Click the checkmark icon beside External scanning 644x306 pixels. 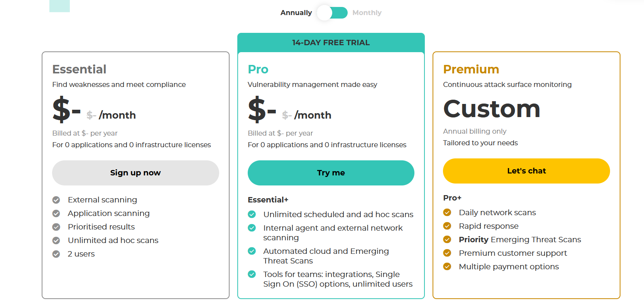pos(56,200)
